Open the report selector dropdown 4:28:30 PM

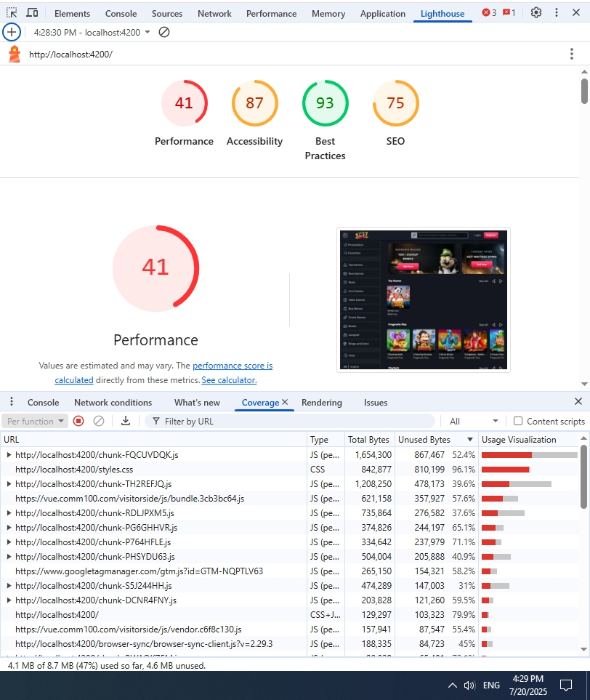[x=92, y=32]
